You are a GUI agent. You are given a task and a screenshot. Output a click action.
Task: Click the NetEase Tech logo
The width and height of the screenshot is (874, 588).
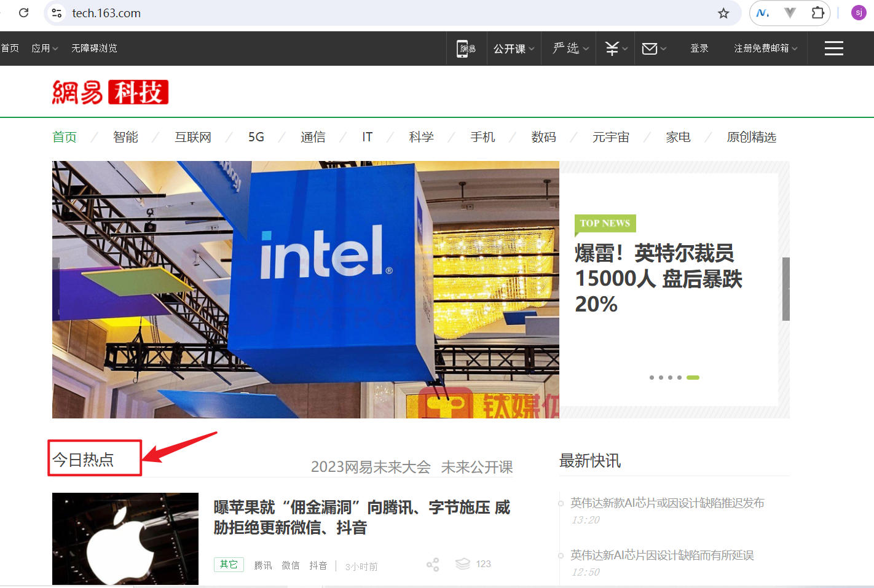110,92
